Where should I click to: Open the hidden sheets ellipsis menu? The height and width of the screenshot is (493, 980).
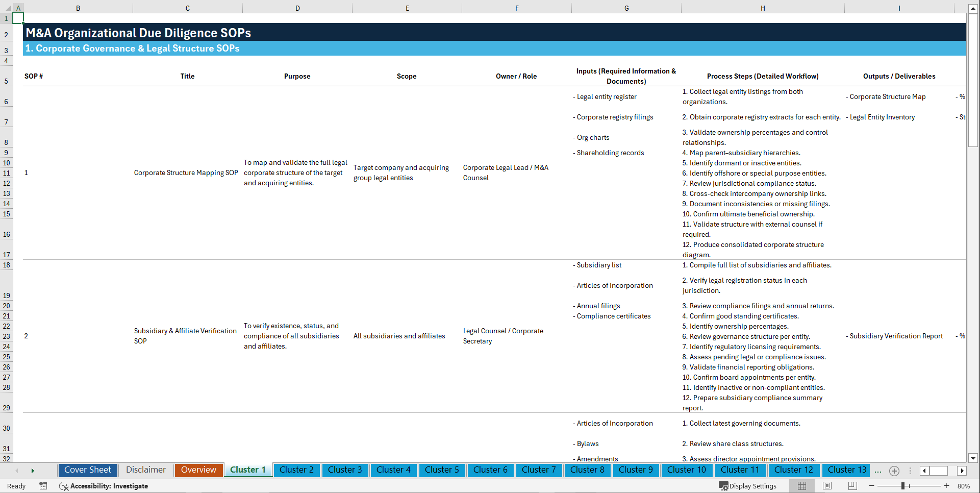878,471
